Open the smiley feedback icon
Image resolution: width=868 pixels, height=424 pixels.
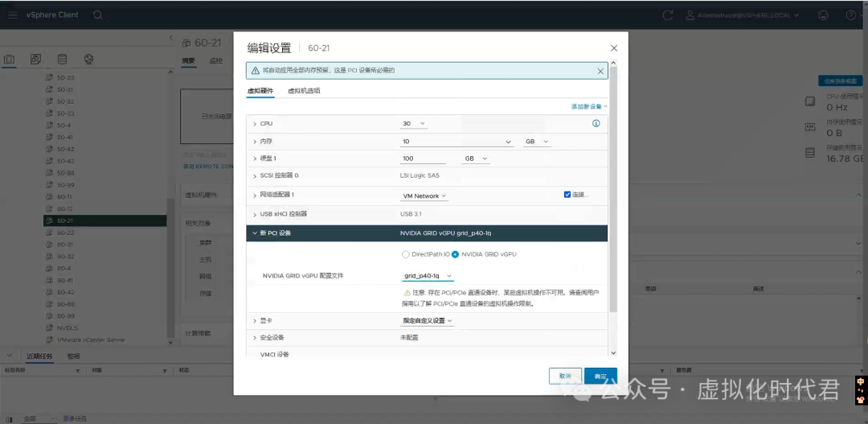click(823, 15)
